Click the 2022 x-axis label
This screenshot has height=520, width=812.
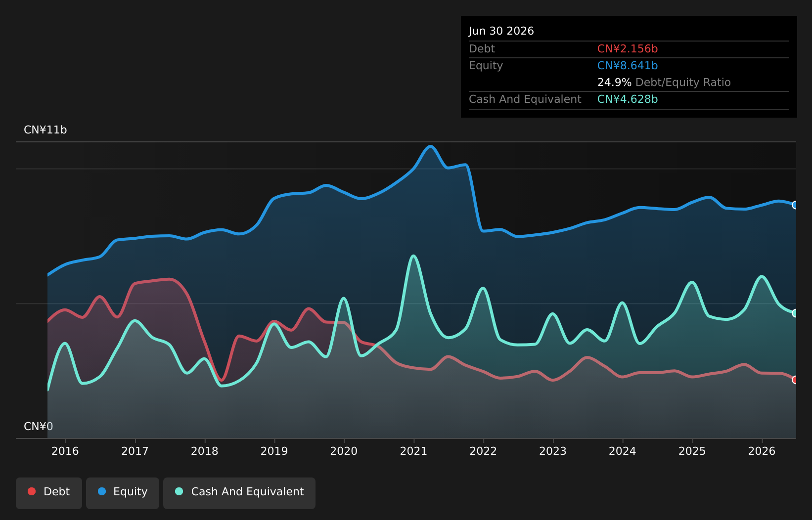click(483, 451)
